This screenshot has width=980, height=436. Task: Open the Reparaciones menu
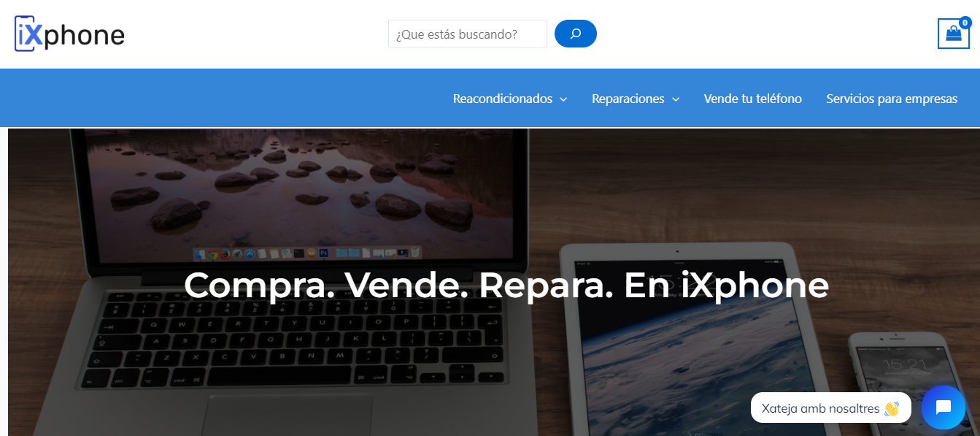tap(628, 99)
